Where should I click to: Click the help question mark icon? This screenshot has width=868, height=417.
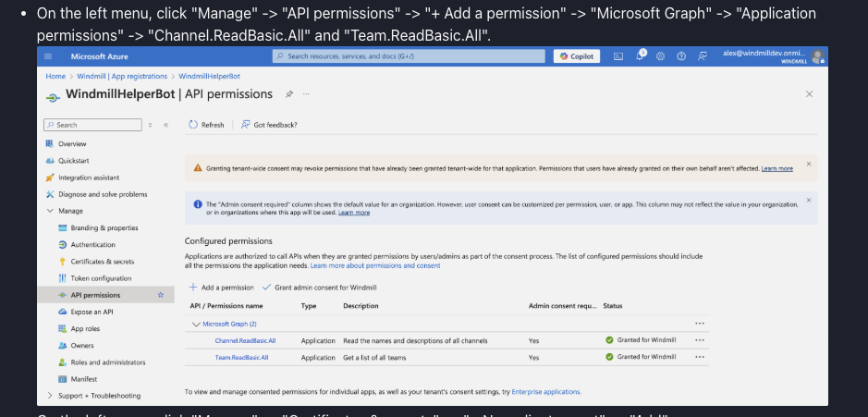click(681, 56)
